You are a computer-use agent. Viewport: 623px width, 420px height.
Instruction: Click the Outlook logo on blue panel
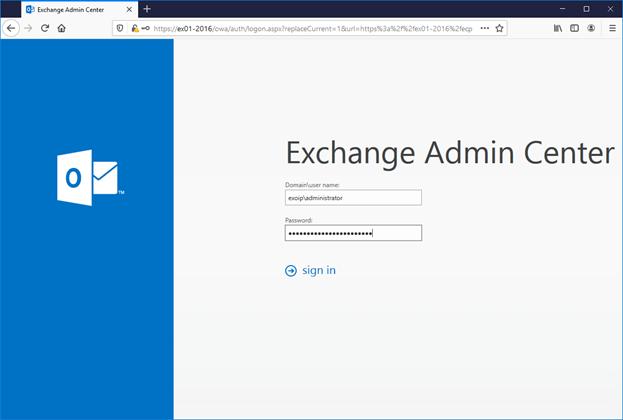(91, 178)
